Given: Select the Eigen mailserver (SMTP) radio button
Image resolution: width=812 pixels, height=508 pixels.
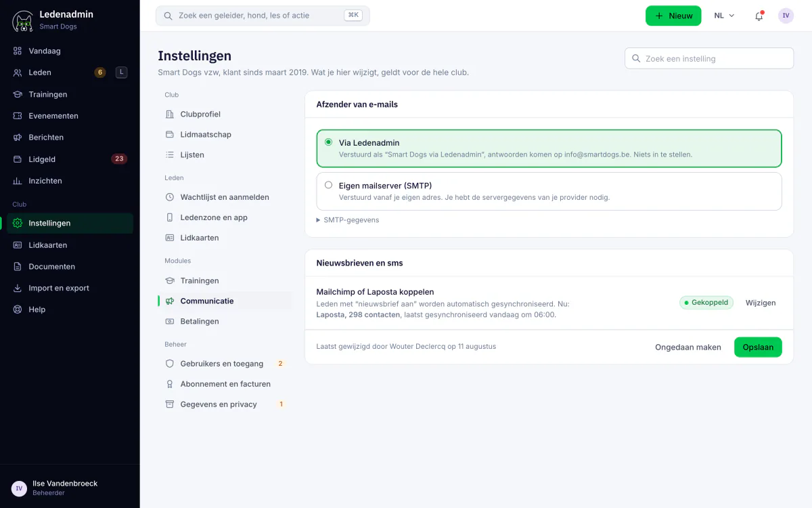Looking at the screenshot, I should [x=329, y=185].
